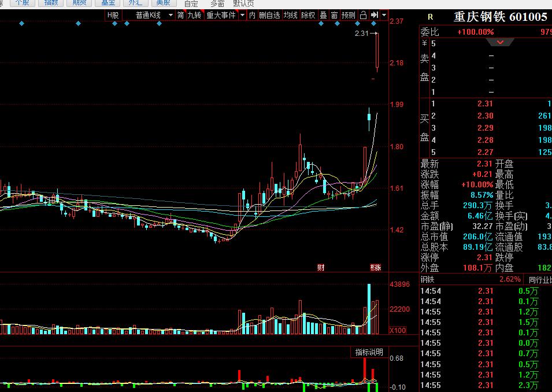Viewport: 552px width, 392px height.
Task: Open the 指标说明 indicator description
Action: [369, 352]
